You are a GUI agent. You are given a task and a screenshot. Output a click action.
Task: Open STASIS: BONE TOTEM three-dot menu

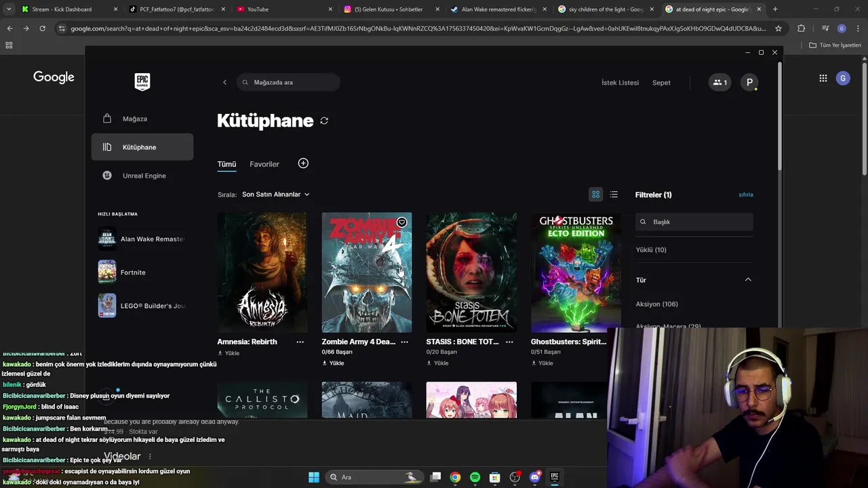pyautogui.click(x=509, y=342)
